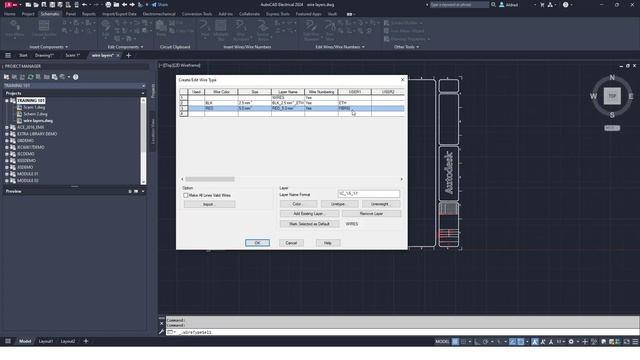Open the Conversion Tools ribbon tab

197,14
